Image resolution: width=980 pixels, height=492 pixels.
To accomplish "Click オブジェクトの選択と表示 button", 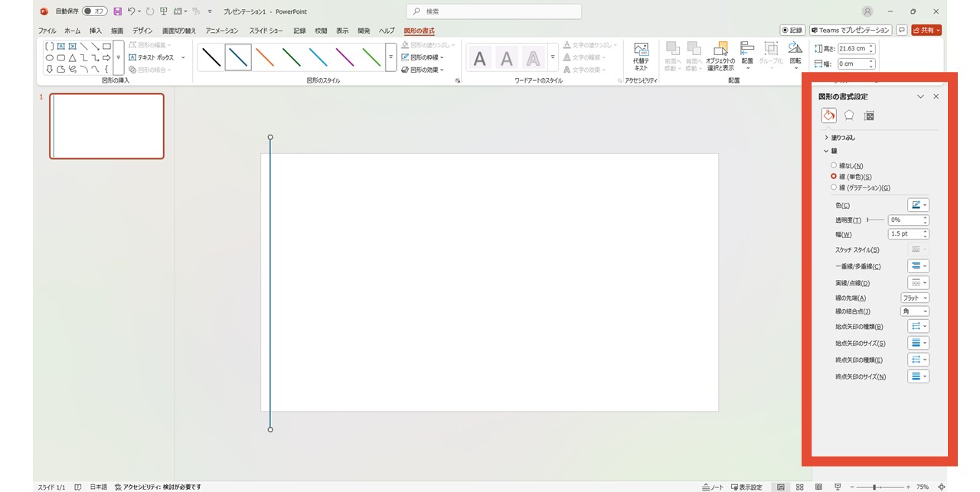I will click(720, 57).
